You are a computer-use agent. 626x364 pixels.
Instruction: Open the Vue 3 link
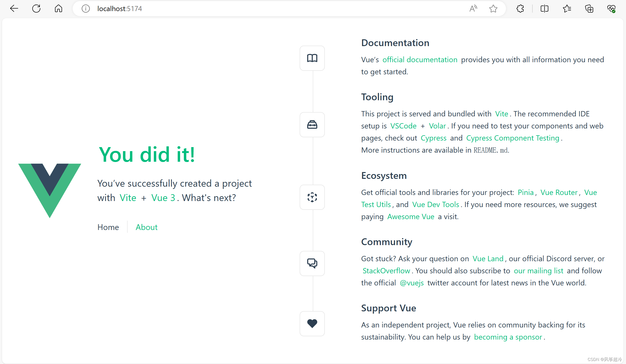pos(163,198)
